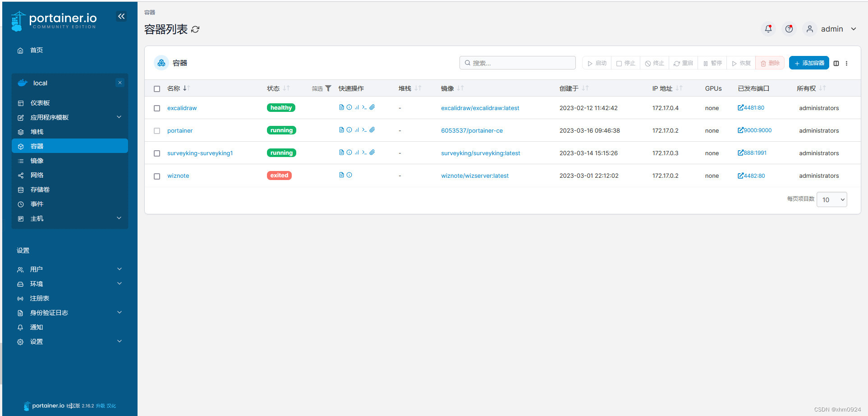868x416 pixels.
Task: Select the surveyking-surveyking1 container checkbox
Action: click(x=157, y=153)
